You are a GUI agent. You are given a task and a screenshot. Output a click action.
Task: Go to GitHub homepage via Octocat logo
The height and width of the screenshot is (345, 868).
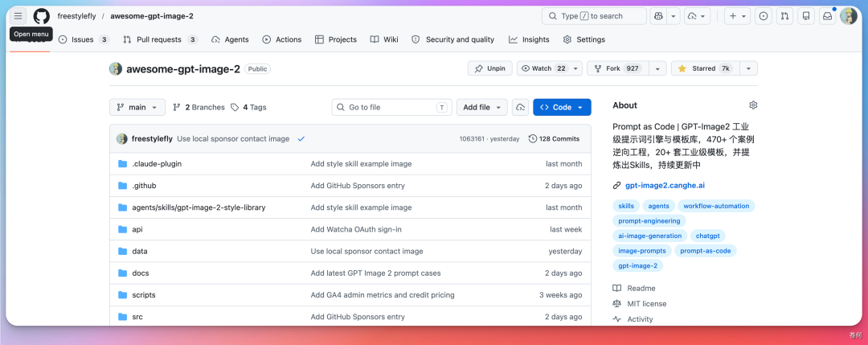(x=42, y=16)
